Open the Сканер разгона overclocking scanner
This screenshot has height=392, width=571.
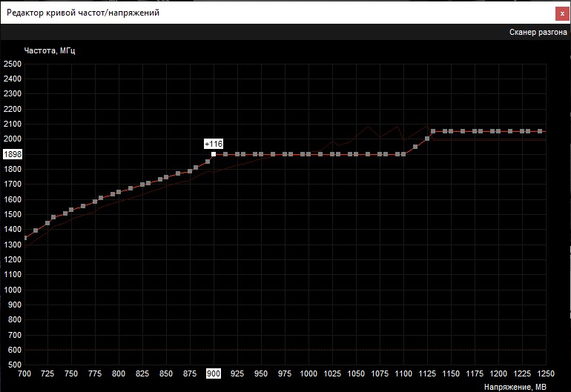pos(538,33)
